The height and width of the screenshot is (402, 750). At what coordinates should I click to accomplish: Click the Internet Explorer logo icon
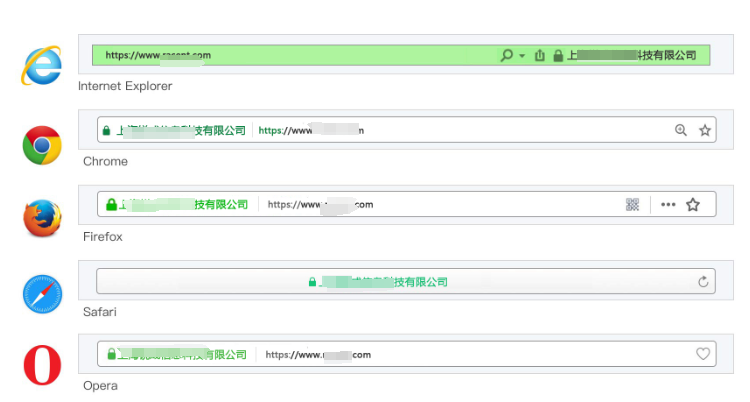[x=42, y=65]
